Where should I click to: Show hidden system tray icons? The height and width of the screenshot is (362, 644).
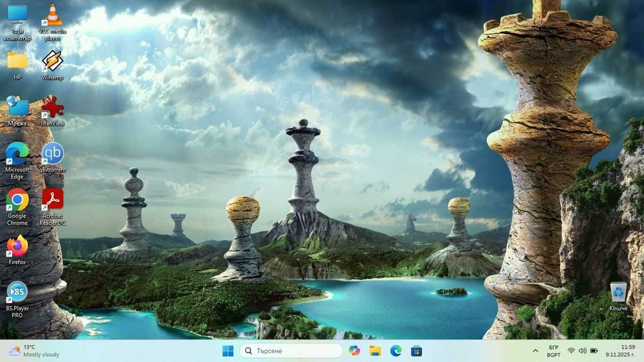tap(535, 351)
